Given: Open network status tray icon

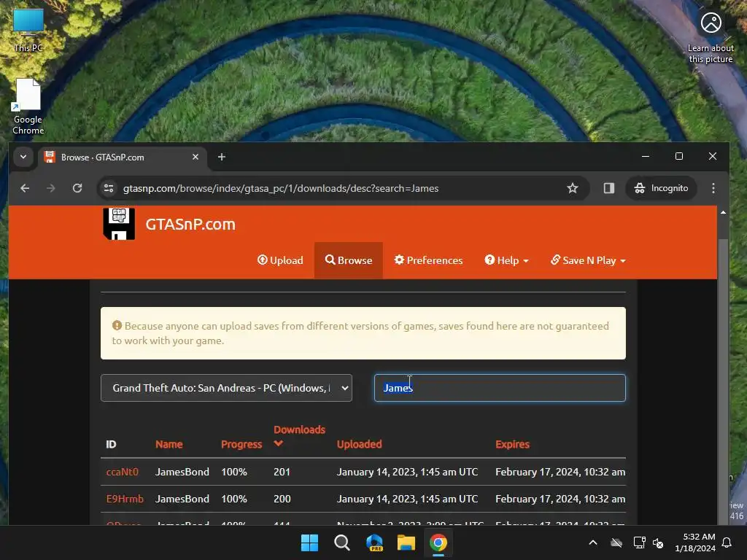Looking at the screenshot, I should point(639,542).
